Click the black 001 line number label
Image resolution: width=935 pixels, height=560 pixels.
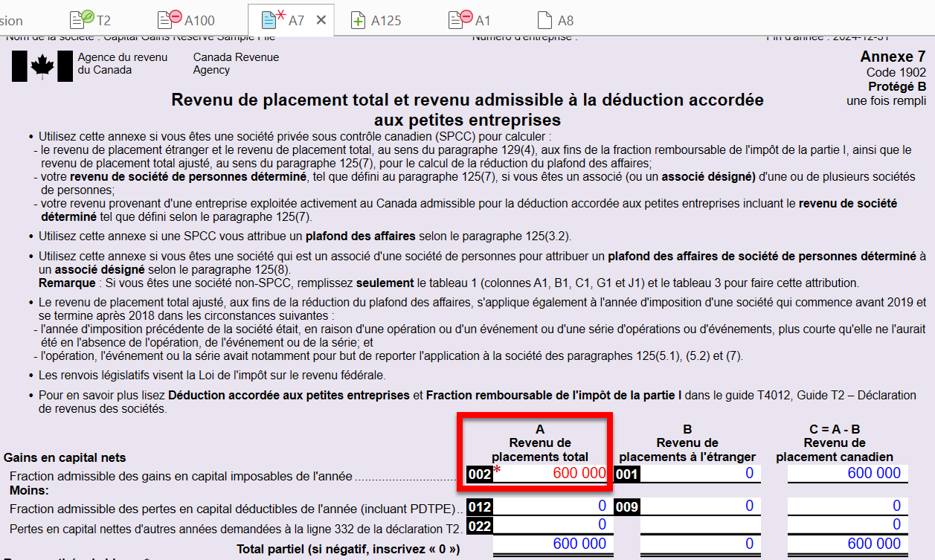coord(626,474)
